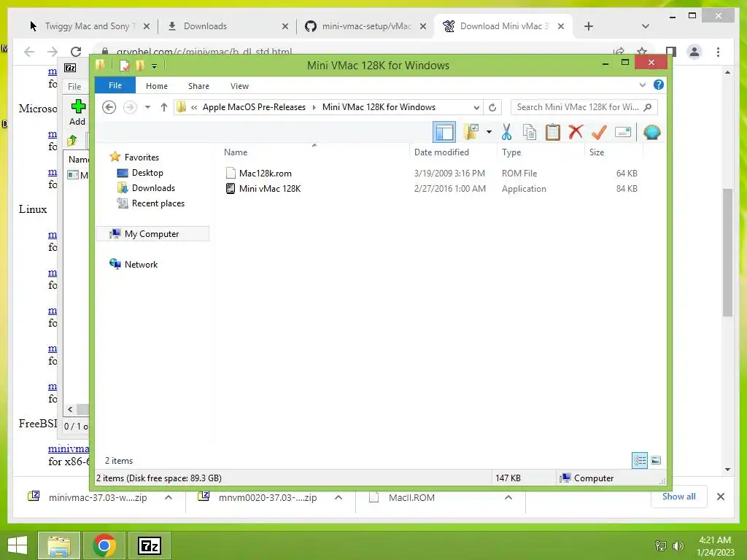
Task: Open the Home ribbon tab
Action: [x=157, y=86]
